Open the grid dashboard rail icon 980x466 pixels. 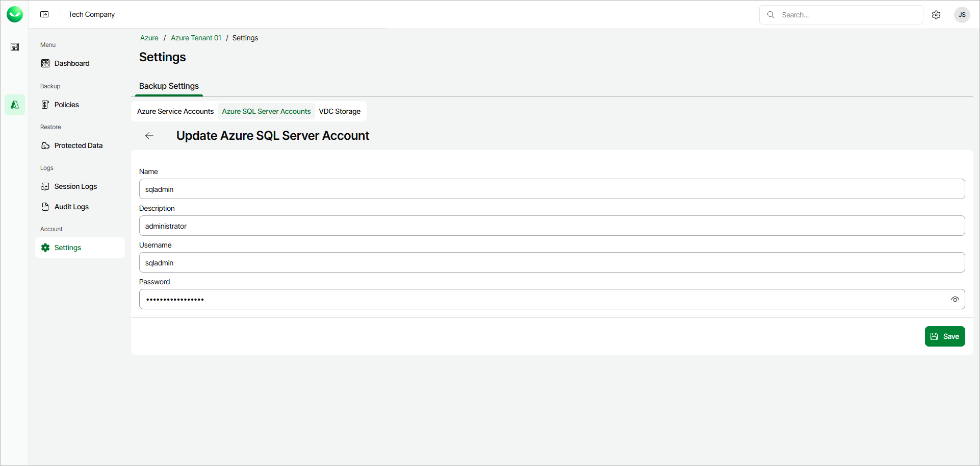[x=15, y=47]
